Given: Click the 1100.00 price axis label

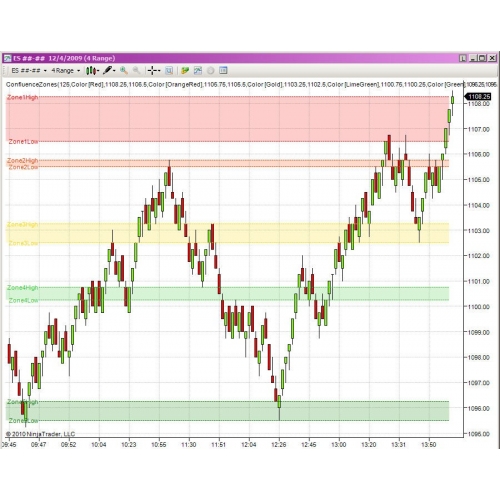Looking at the screenshot, I should 479,307.
